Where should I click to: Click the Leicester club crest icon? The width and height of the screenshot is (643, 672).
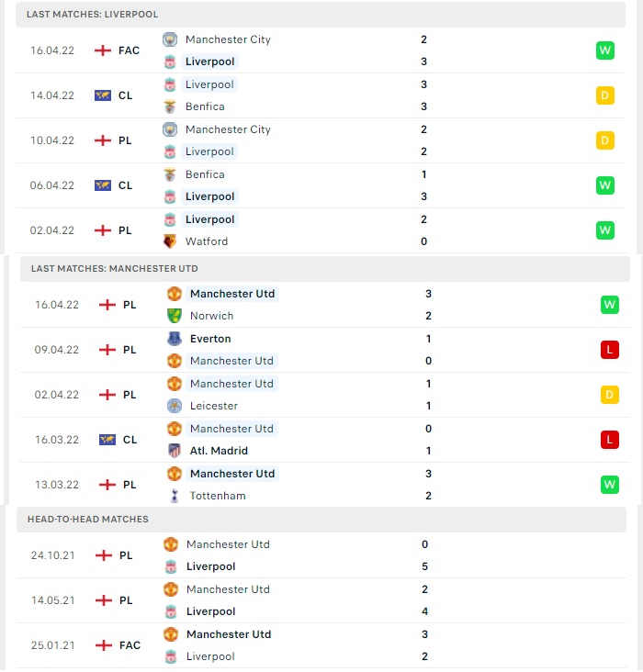[x=175, y=406]
